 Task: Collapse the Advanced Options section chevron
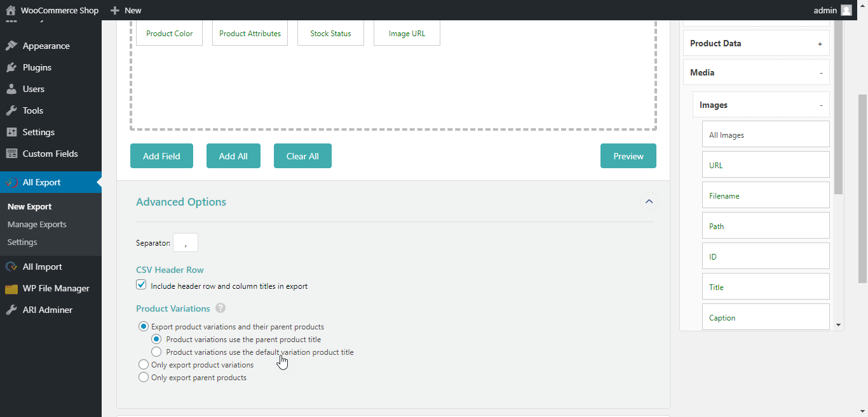[x=649, y=201]
